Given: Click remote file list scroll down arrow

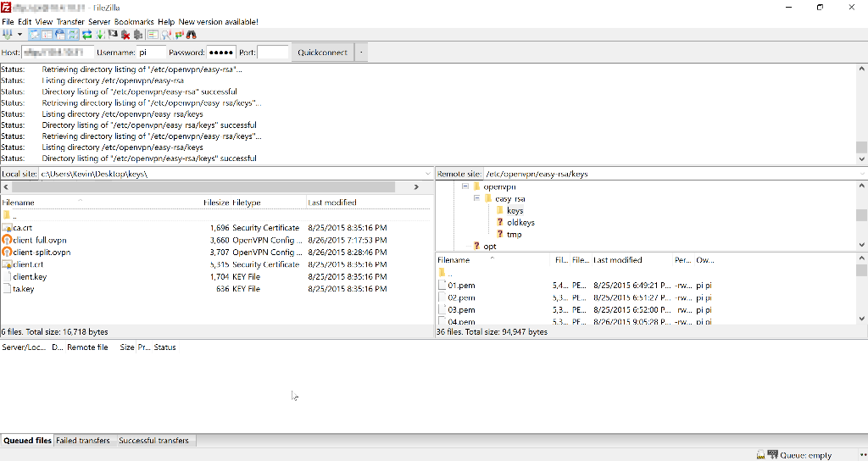Looking at the screenshot, I should click(x=861, y=319).
